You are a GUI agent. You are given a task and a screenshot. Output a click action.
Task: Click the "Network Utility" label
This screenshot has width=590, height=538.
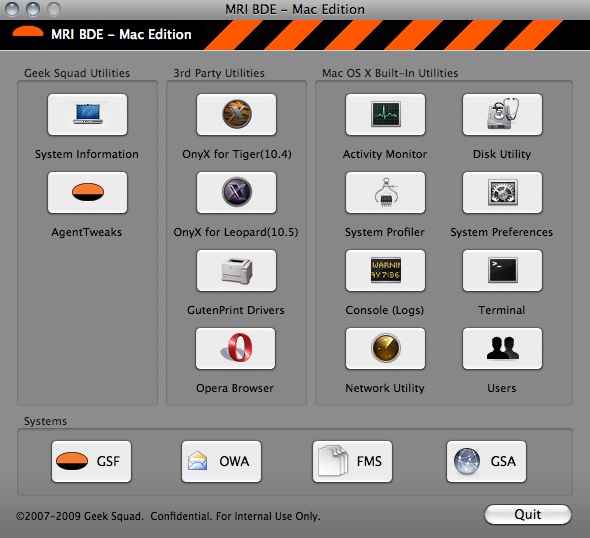click(385, 388)
